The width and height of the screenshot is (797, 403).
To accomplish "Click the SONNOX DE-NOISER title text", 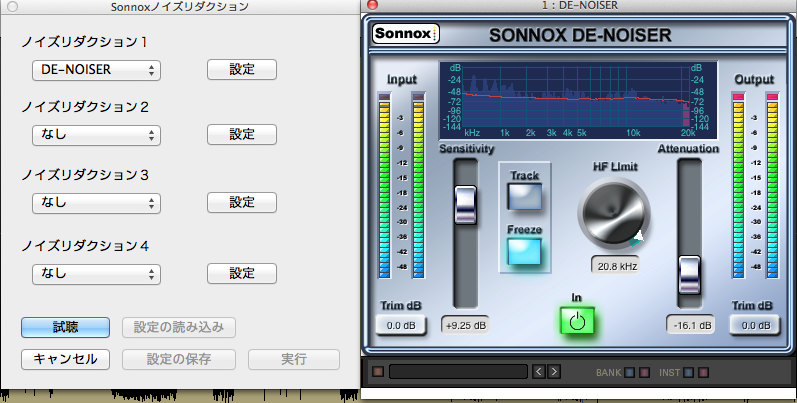I will pos(580,35).
